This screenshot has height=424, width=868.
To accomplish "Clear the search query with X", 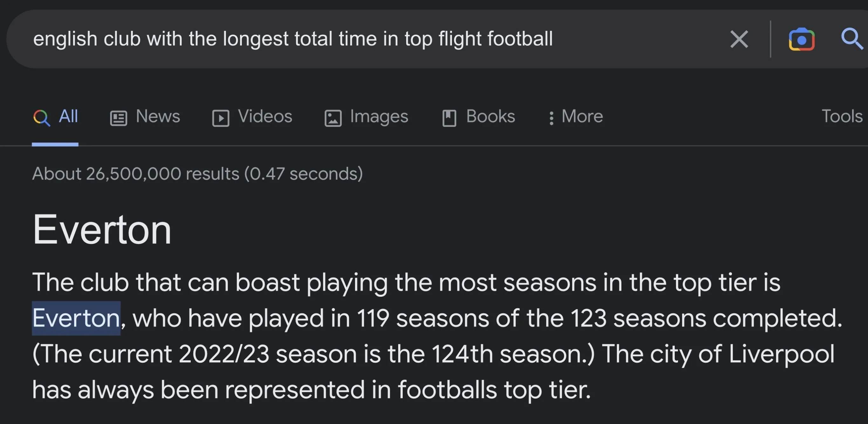I will pos(739,39).
